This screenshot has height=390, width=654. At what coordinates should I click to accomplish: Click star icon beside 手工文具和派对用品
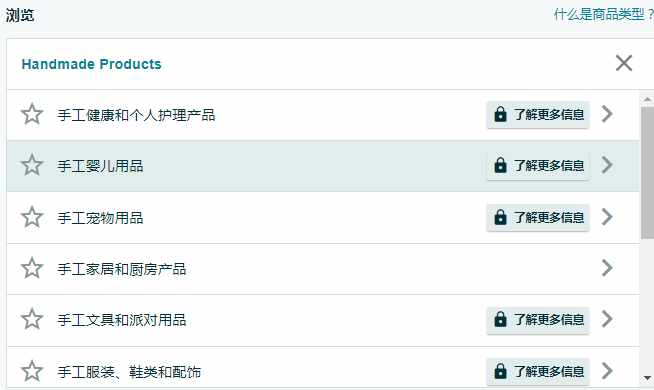point(32,320)
